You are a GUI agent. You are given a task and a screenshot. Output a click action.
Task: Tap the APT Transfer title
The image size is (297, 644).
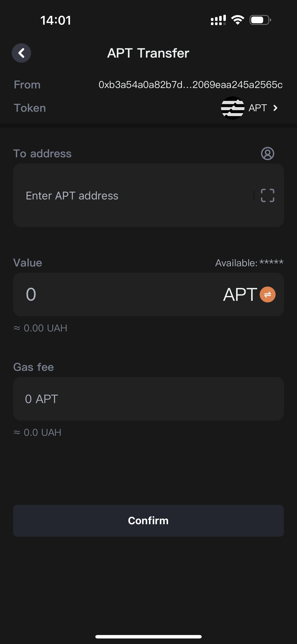[x=148, y=53]
